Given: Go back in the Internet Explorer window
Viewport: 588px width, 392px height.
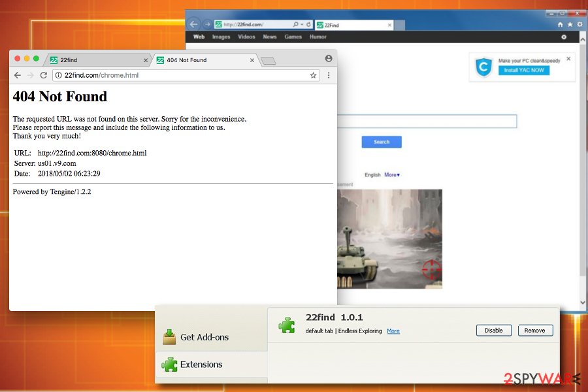Looking at the screenshot, I should point(193,24).
